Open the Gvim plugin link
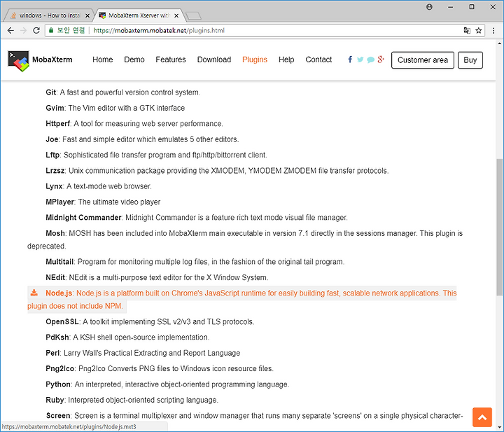Image resolution: width=504 pixels, height=432 pixels. [115, 108]
